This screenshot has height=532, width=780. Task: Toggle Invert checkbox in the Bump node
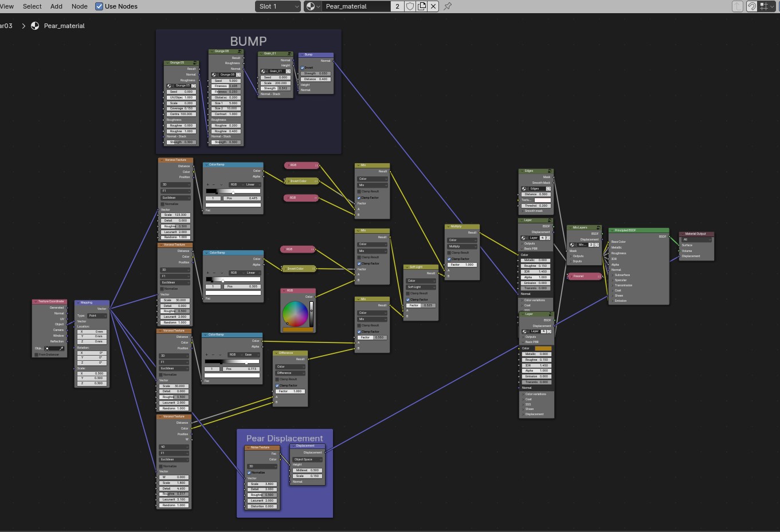pos(303,68)
